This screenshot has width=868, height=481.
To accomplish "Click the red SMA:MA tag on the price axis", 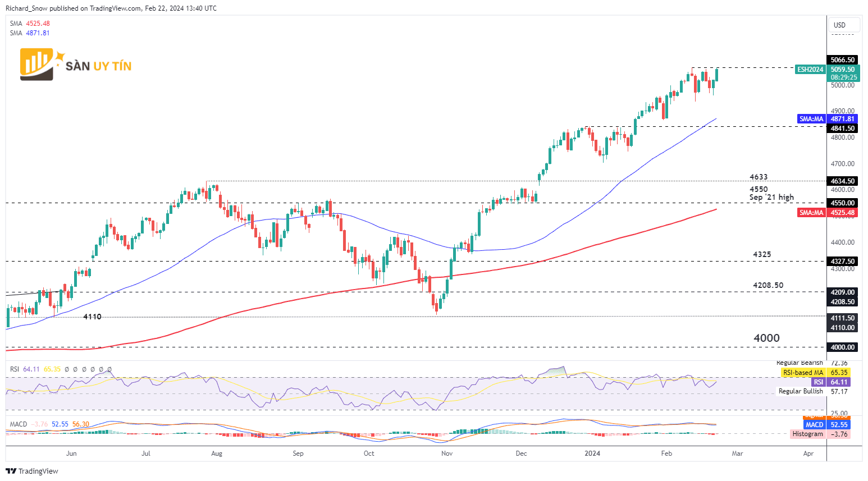I will (x=811, y=213).
